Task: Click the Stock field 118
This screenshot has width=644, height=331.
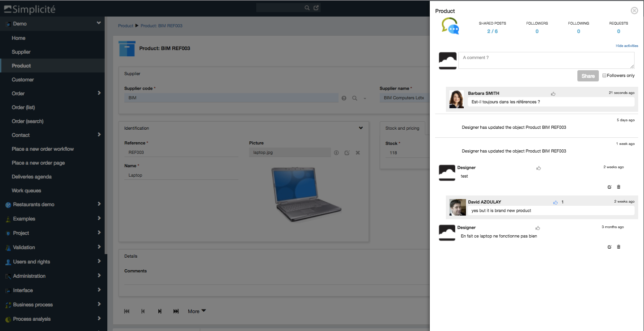Action: pyautogui.click(x=407, y=153)
